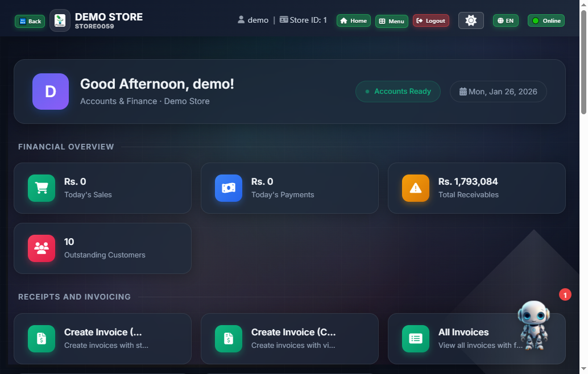The image size is (588, 374).
Task: Select the '10' outstanding customers count
Action: coord(69,242)
